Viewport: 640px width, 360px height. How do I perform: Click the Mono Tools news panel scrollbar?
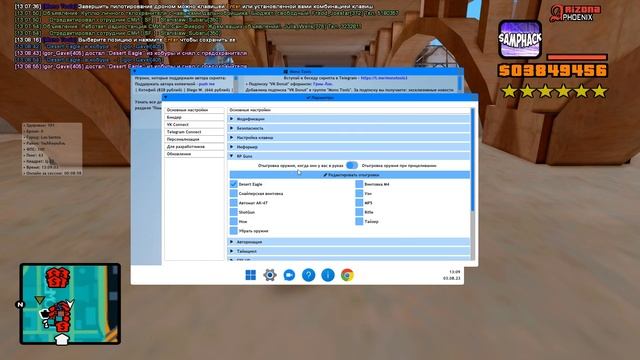[x=461, y=84]
